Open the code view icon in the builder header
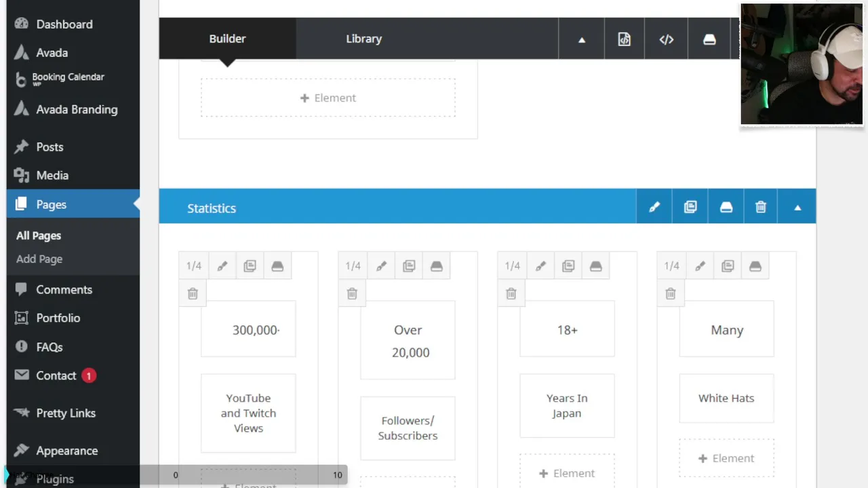The width and height of the screenshot is (868, 488). pyautogui.click(x=666, y=39)
